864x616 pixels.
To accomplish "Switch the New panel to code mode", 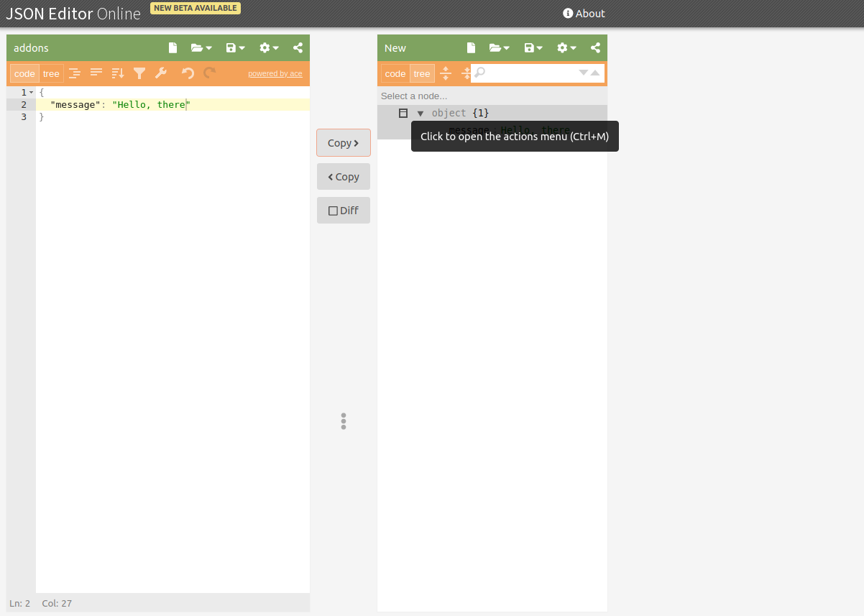I will (395, 73).
